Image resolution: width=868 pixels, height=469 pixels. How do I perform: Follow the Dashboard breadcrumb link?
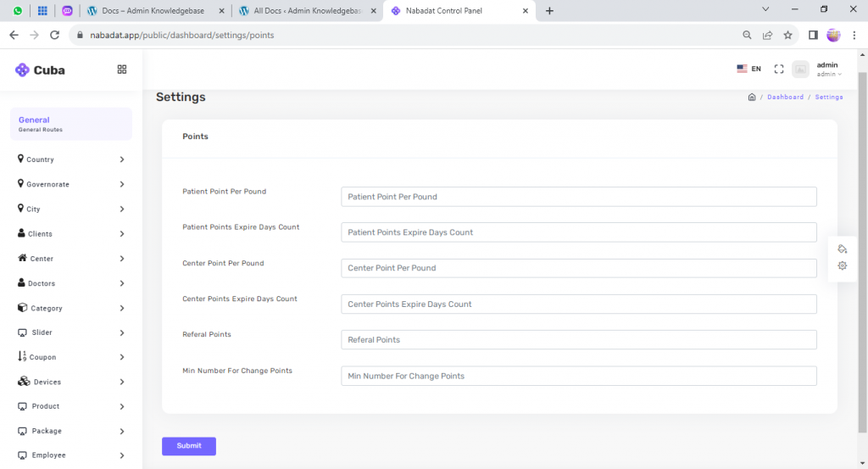tap(785, 98)
